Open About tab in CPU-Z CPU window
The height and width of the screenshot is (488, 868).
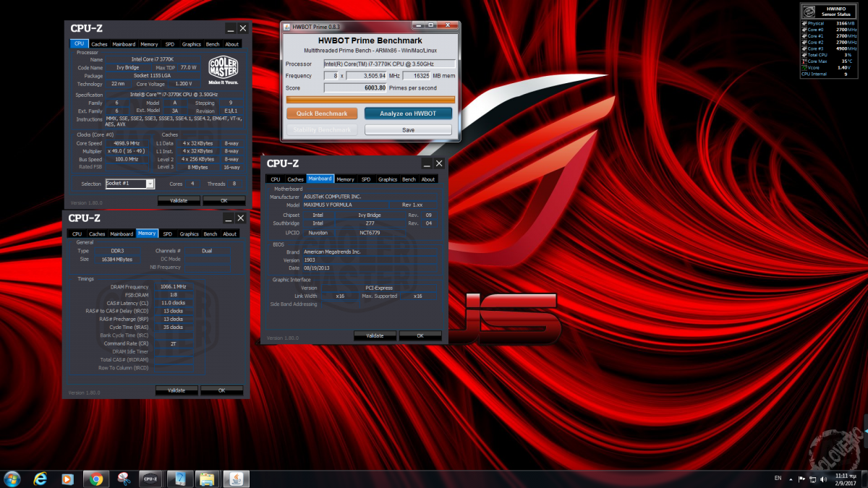[x=232, y=44]
